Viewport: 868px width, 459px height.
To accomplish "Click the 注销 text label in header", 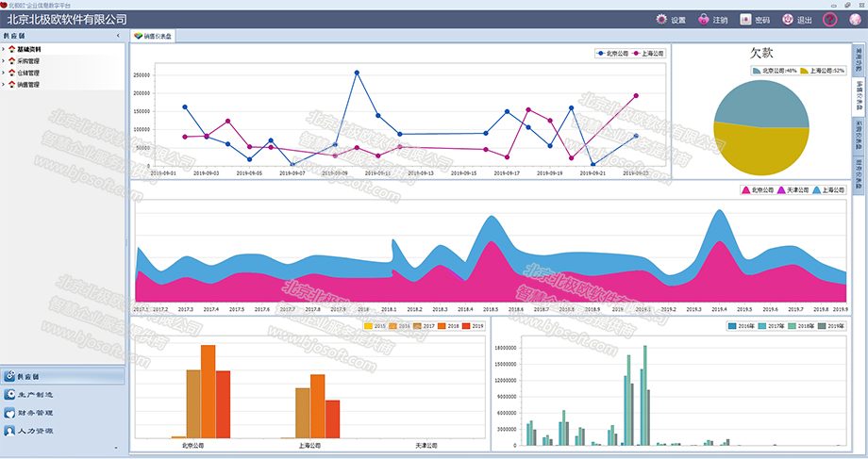I will pyautogui.click(x=720, y=20).
